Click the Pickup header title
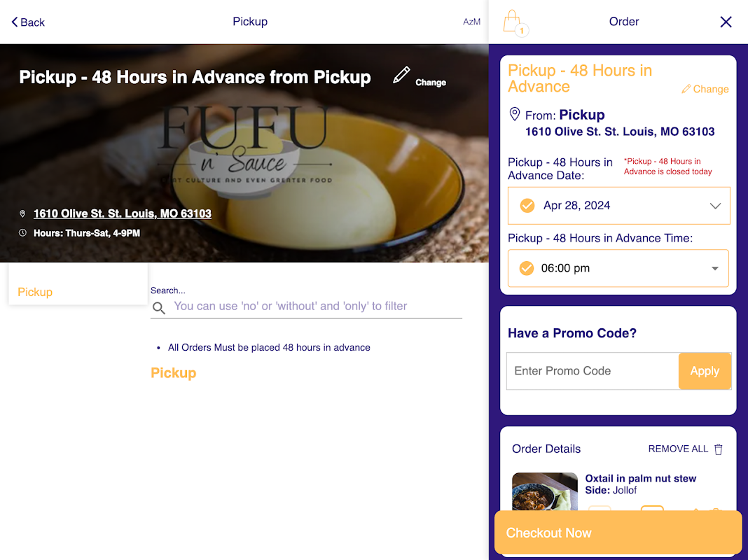This screenshot has width=748, height=560. 250,22
